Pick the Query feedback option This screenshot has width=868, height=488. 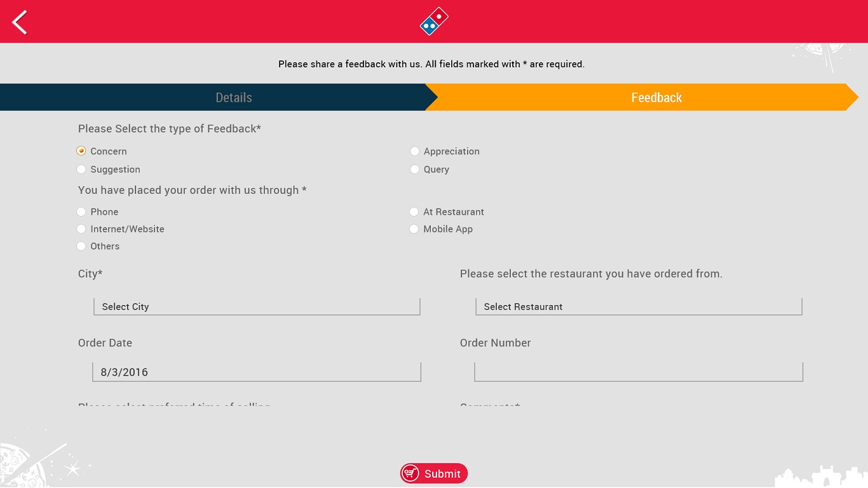[x=415, y=170]
